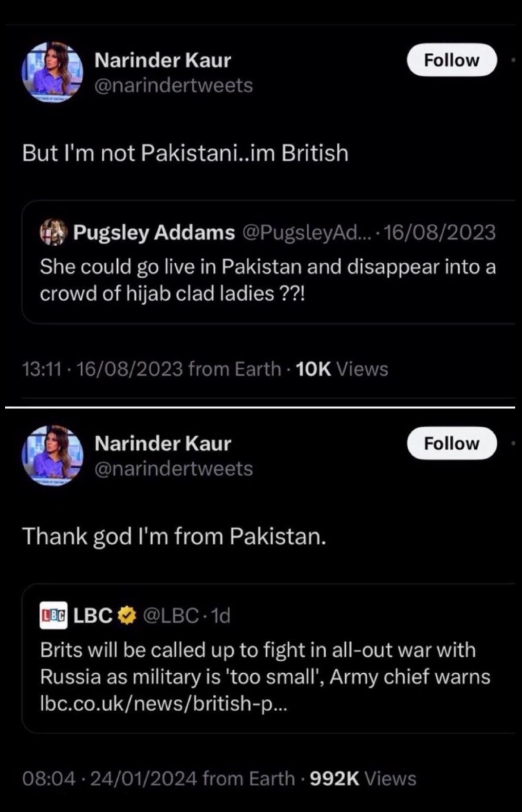The width and height of the screenshot is (522, 812).
Task: Open Narinder Kaur's avatar on the 'im British' tweet
Action: pos(52,72)
